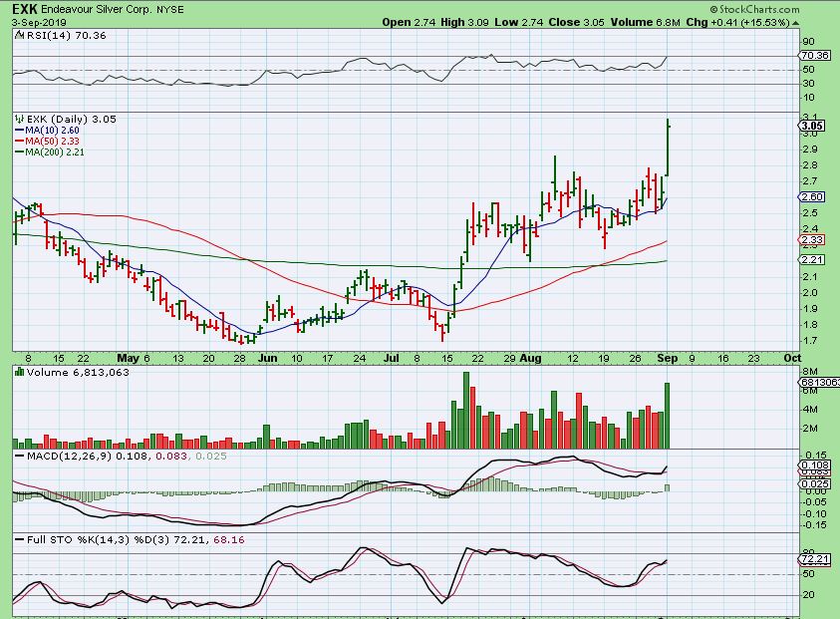The height and width of the screenshot is (619, 840).
Task: Click the price bars icon beside EXK (Daily)
Action: pos(19,119)
